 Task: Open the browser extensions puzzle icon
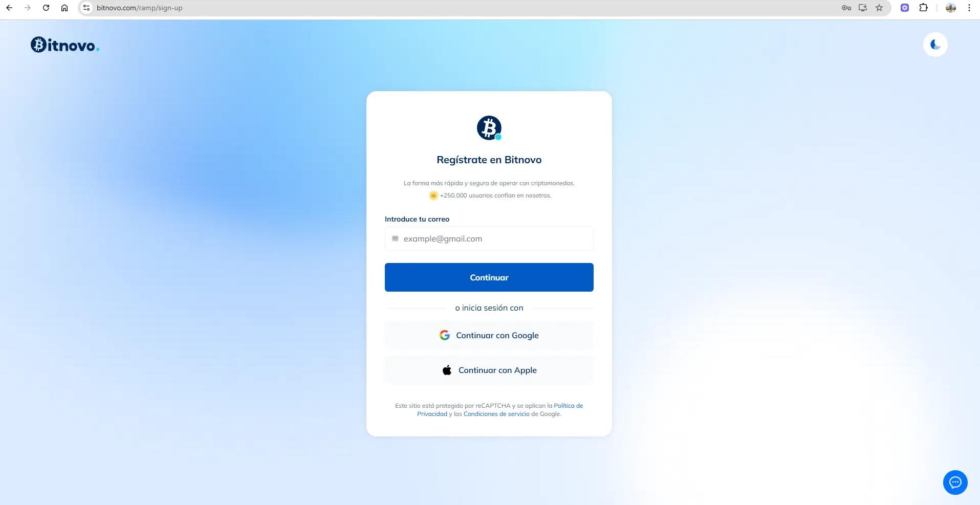tap(924, 8)
